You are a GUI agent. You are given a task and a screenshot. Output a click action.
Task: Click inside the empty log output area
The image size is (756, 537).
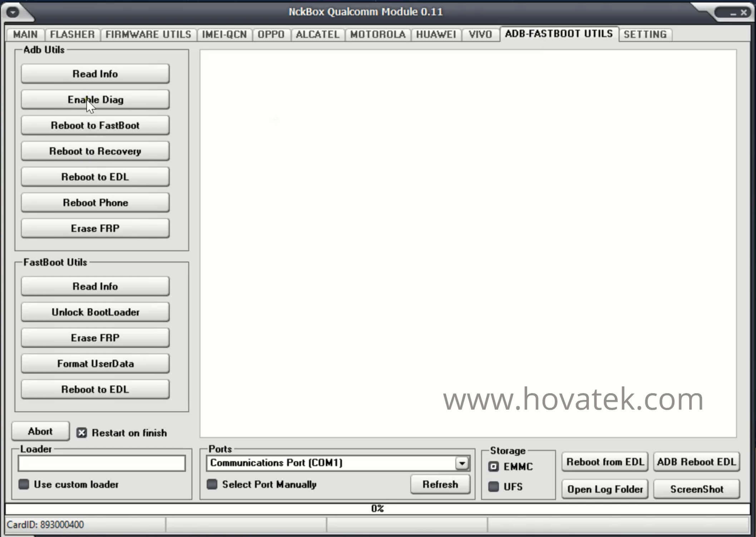click(468, 243)
